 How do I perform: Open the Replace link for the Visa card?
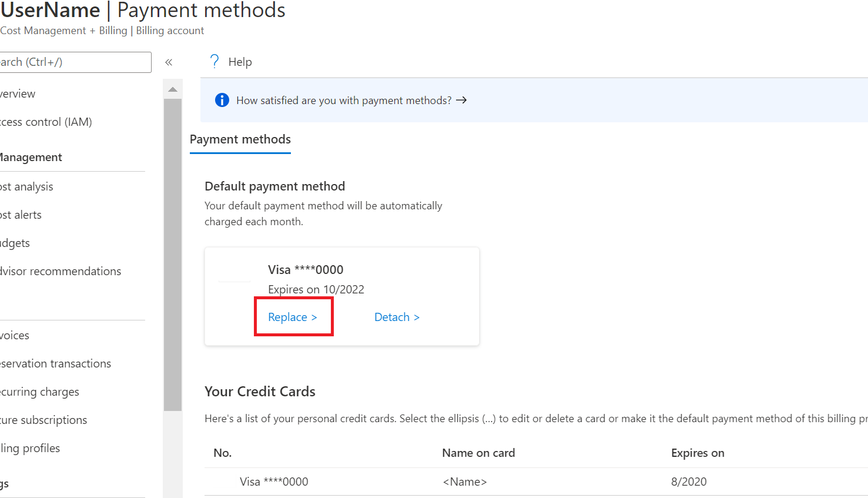click(x=293, y=317)
